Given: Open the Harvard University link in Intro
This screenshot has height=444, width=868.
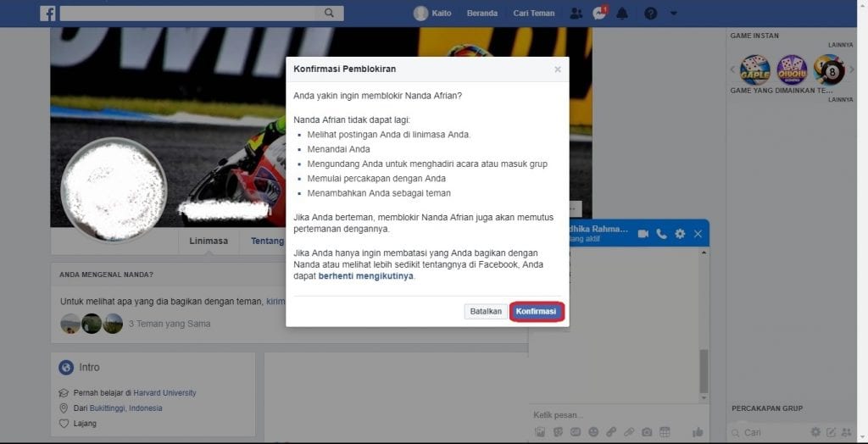Looking at the screenshot, I should (164, 392).
